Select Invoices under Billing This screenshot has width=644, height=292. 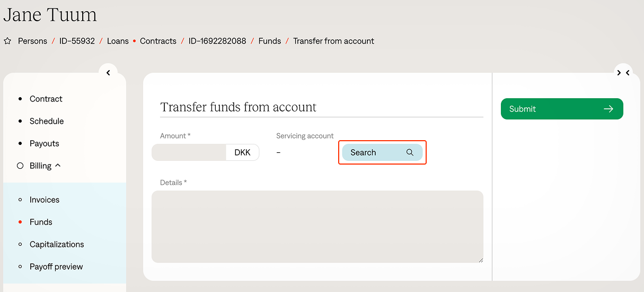(x=45, y=200)
